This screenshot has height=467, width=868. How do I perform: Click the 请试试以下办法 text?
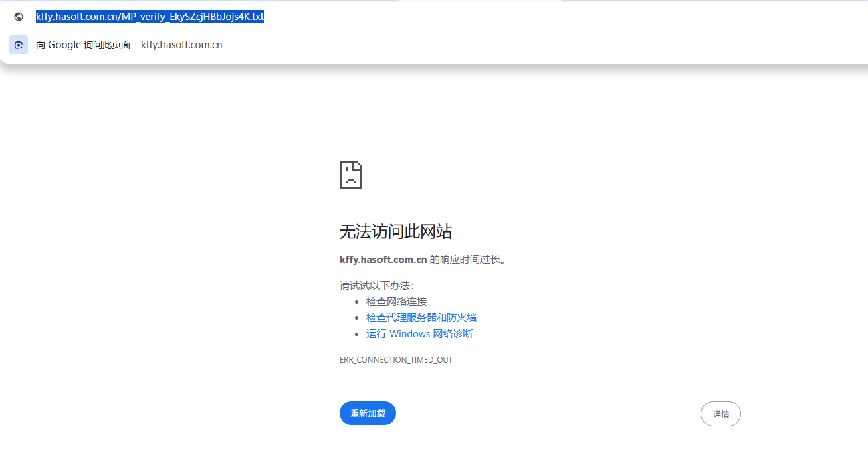[x=377, y=286]
